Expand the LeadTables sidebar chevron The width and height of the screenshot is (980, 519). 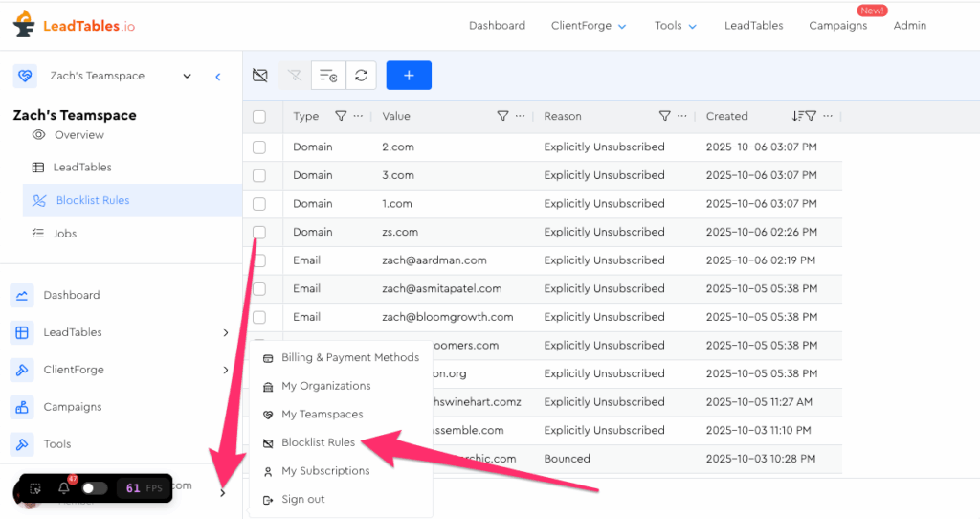click(x=226, y=333)
